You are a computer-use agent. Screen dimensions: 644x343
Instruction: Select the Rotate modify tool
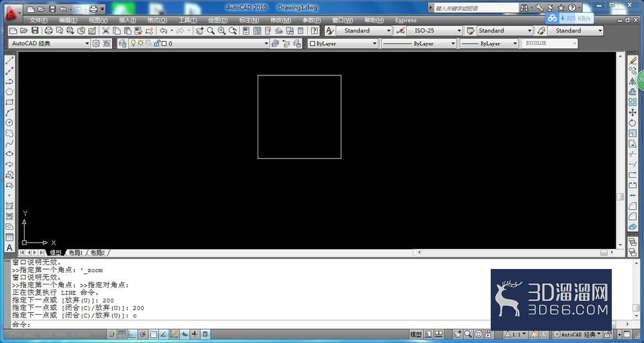tap(632, 123)
